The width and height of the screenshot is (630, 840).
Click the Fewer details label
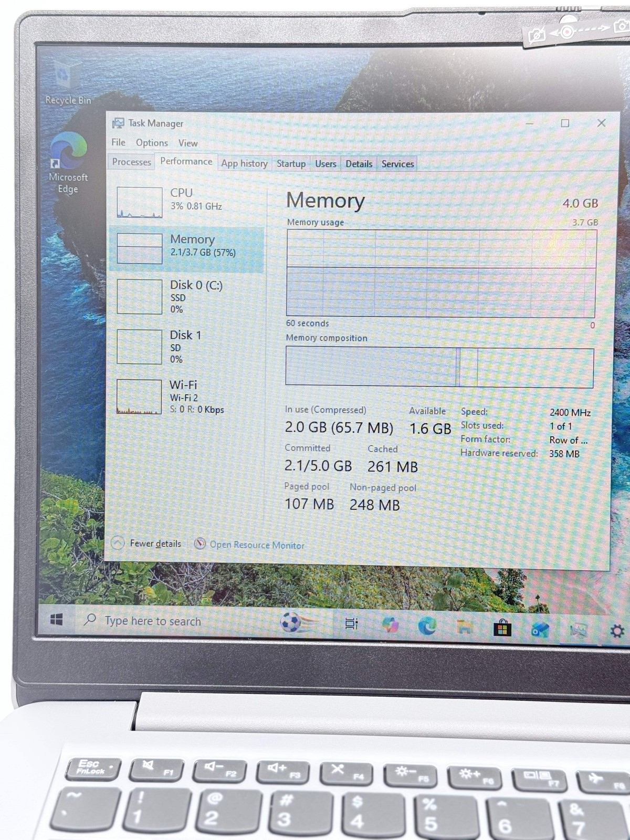point(155,543)
